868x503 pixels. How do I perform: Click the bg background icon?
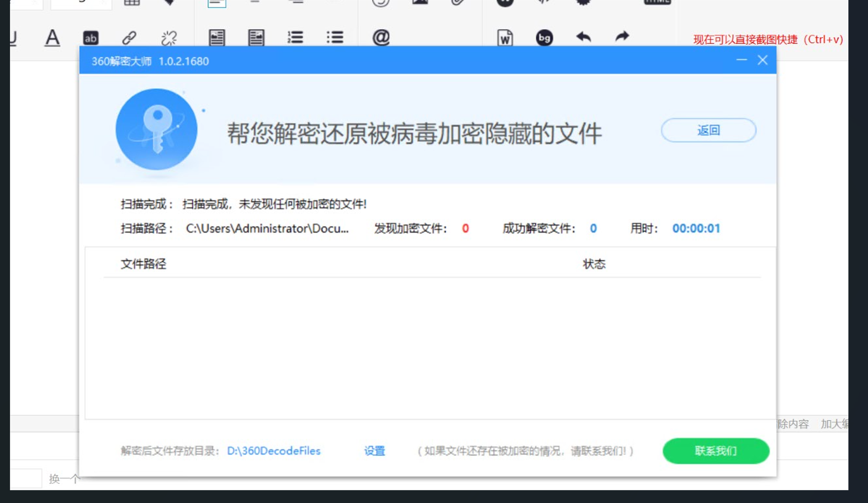point(544,38)
